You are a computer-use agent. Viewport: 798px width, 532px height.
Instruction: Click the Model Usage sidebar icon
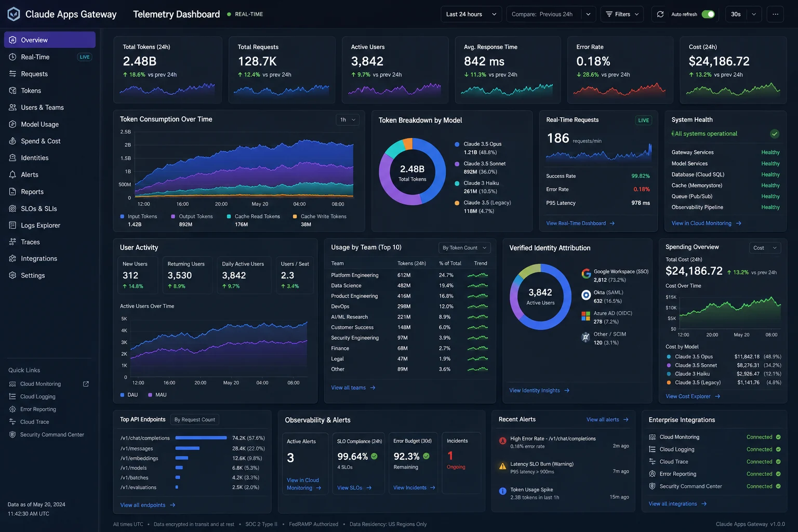[x=12, y=124]
